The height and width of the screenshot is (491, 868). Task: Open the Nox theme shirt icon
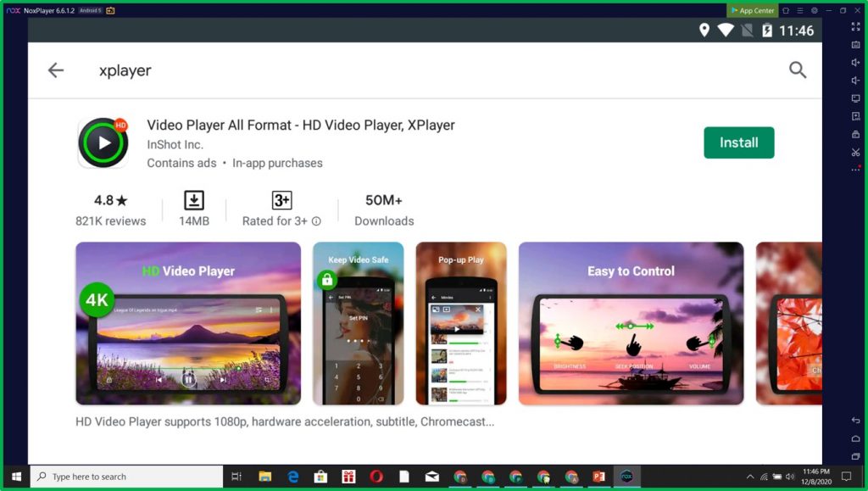click(x=786, y=10)
